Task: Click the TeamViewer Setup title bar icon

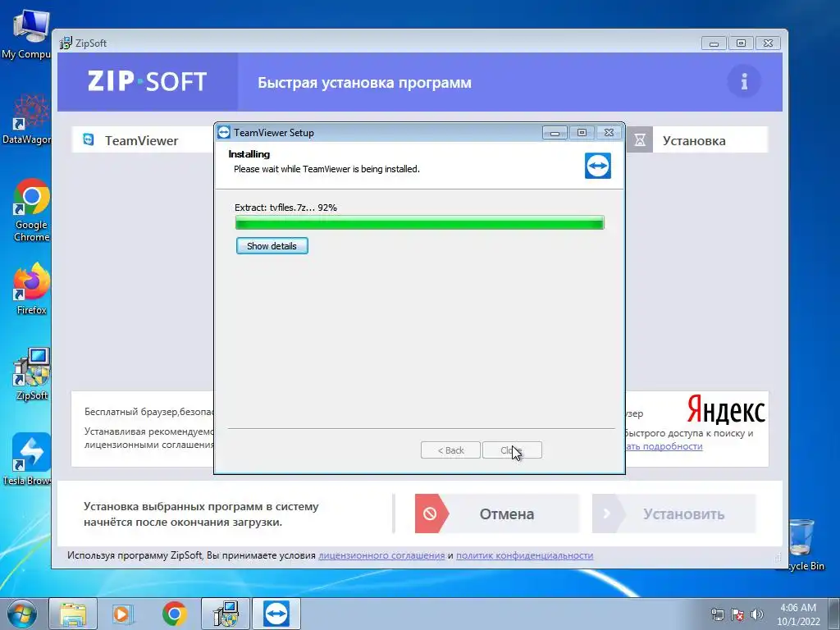Action: (x=224, y=132)
